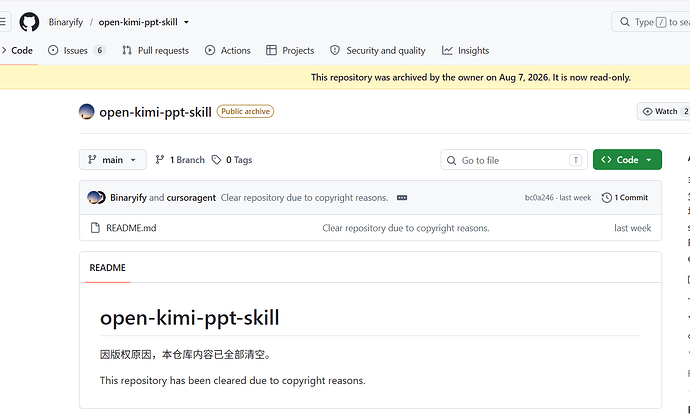Open README.md row commit message
Image resolution: width=690 pixels, height=414 pixels.
click(405, 228)
